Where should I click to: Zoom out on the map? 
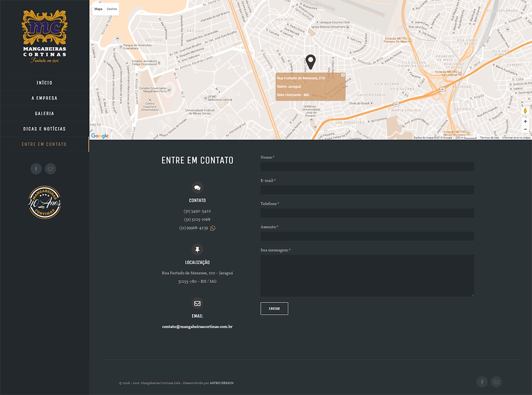[525, 129]
